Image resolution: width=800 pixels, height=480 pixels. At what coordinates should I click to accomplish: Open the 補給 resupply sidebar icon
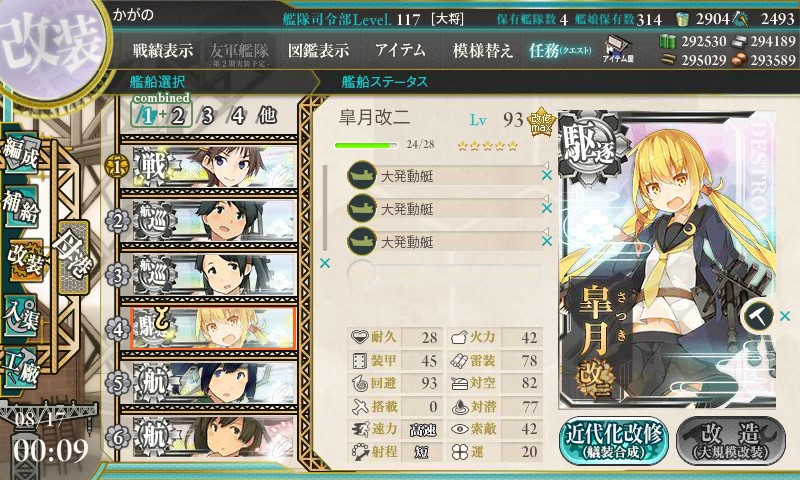point(21,205)
